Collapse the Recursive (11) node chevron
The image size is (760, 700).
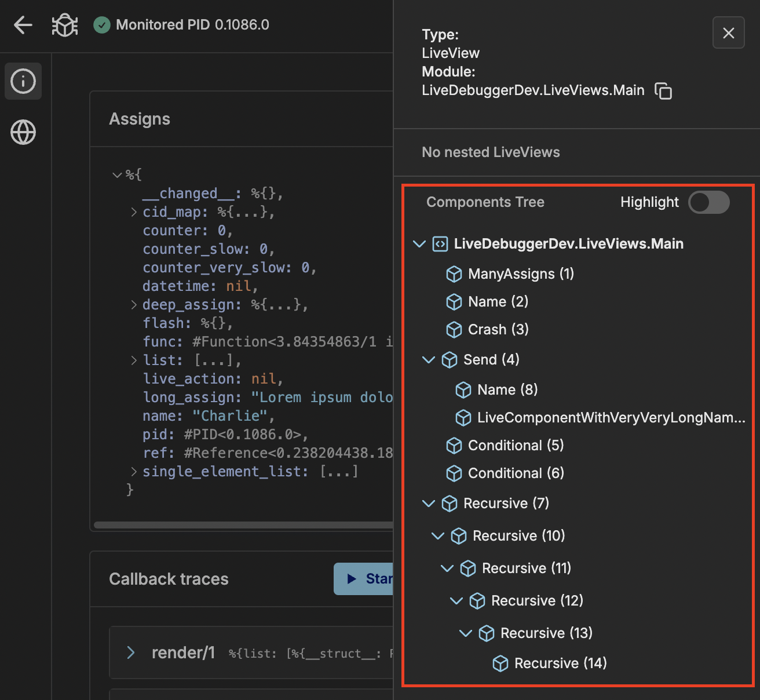pyautogui.click(x=447, y=568)
